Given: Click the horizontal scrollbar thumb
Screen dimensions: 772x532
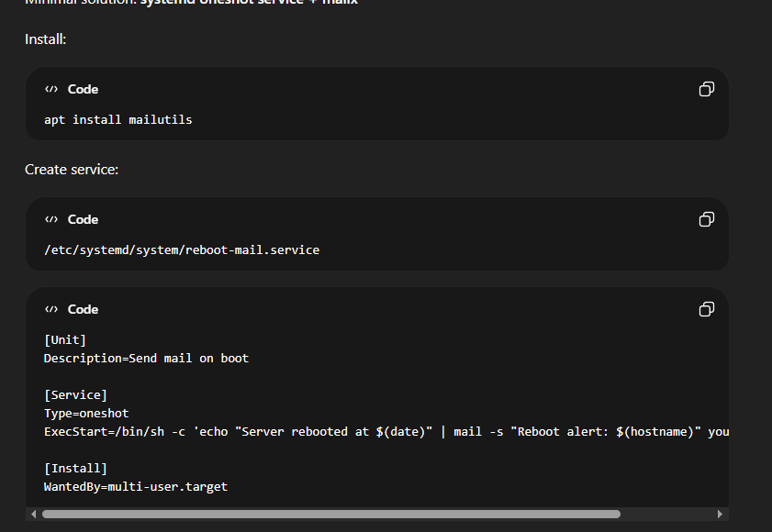Looking at the screenshot, I should [x=330, y=515].
